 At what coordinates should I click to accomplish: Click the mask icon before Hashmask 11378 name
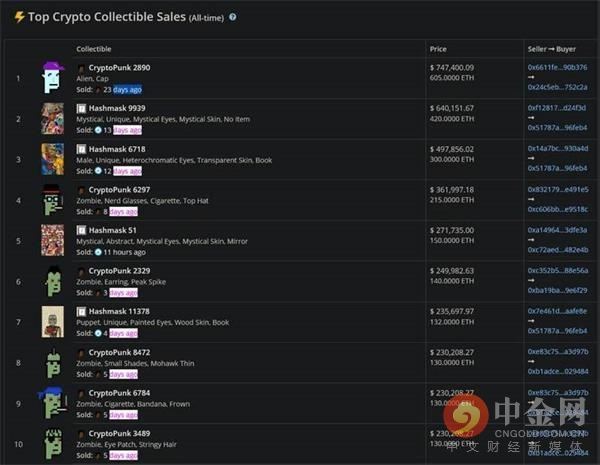click(x=81, y=312)
